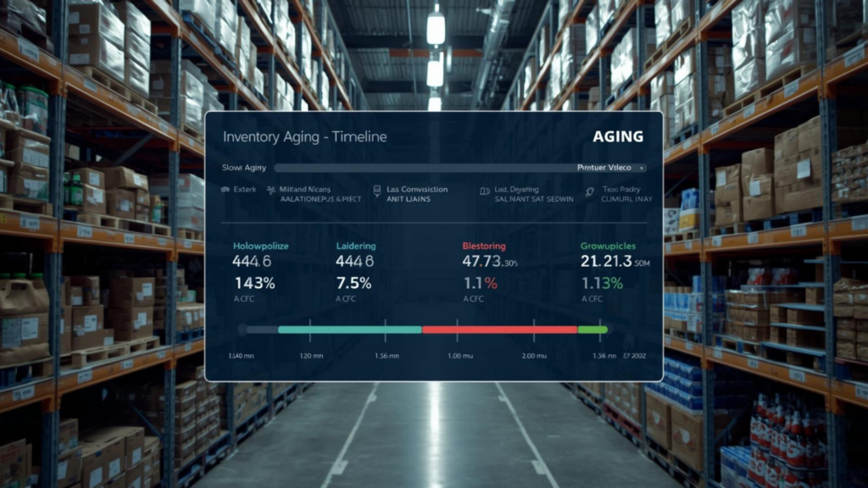The width and height of the screenshot is (868, 488).
Task: Click the 1.1% value under Blestoring
Action: [481, 283]
